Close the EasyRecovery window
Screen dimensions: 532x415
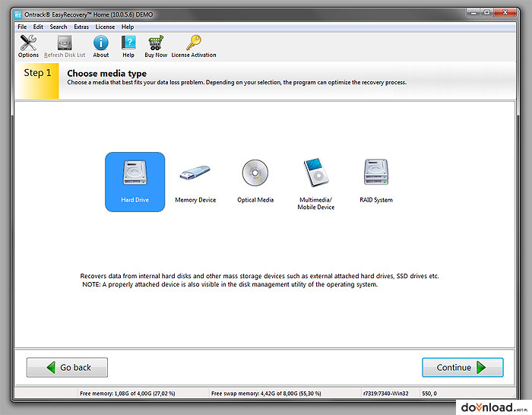point(505,13)
